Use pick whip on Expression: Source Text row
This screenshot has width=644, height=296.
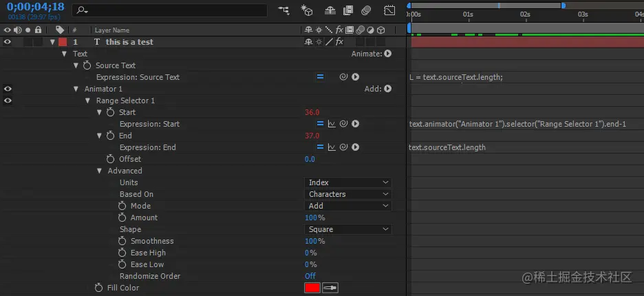(344, 77)
